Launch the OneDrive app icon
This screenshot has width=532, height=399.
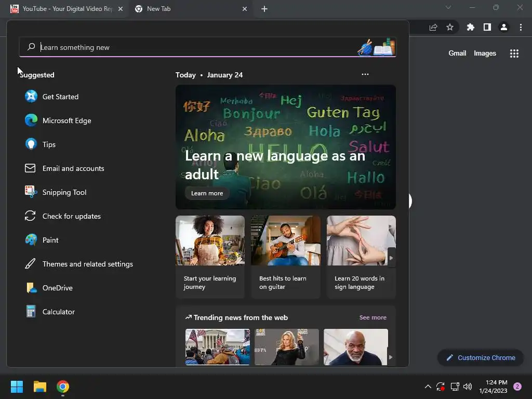tap(31, 288)
